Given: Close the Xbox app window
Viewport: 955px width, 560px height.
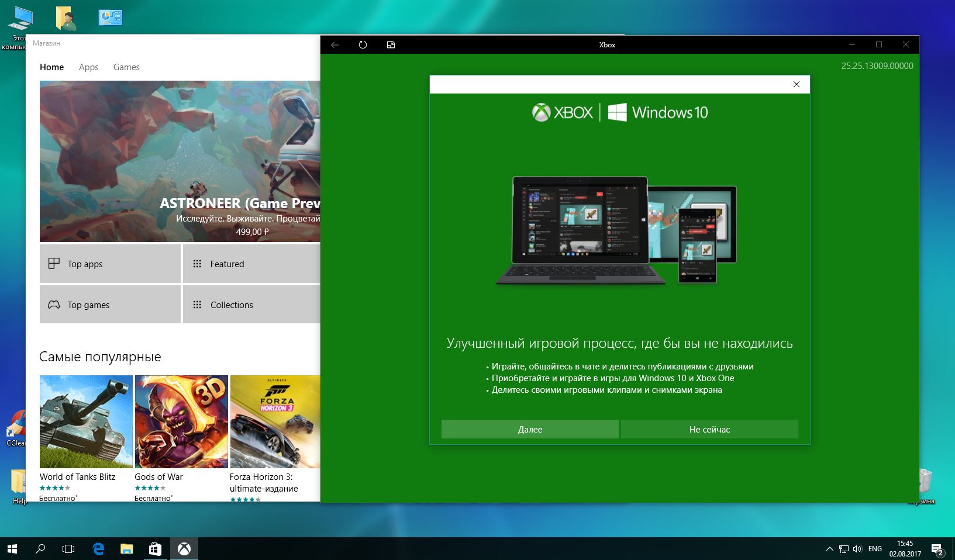Looking at the screenshot, I should coord(906,45).
